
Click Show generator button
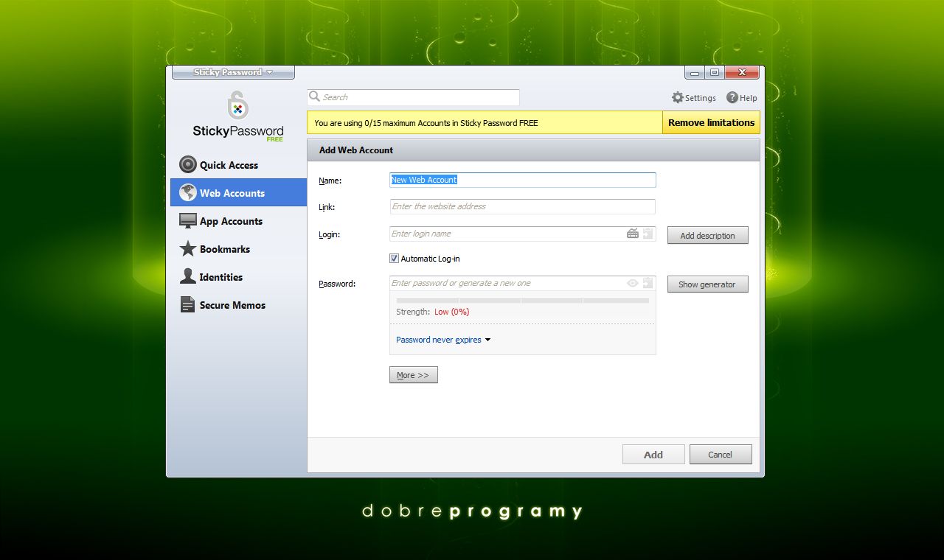pos(707,284)
